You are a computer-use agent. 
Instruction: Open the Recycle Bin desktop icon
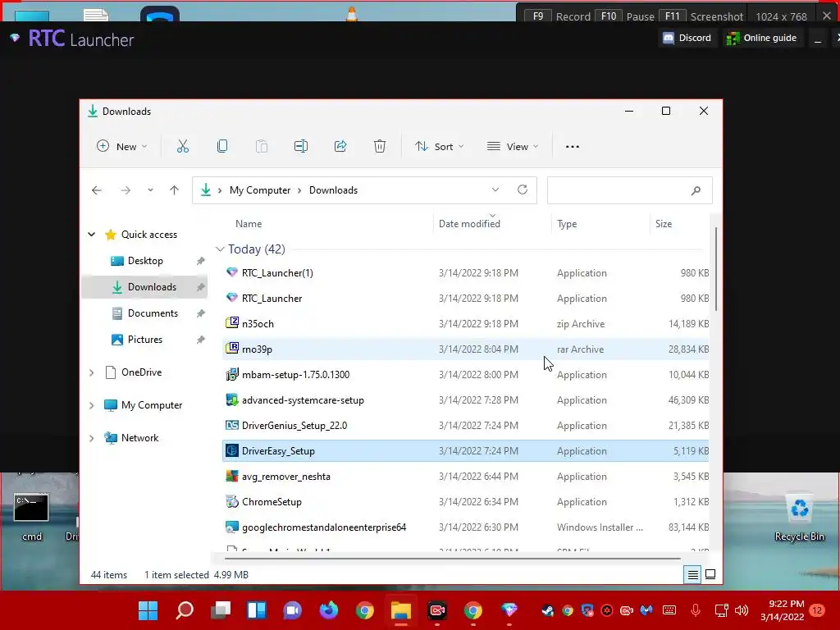799,517
